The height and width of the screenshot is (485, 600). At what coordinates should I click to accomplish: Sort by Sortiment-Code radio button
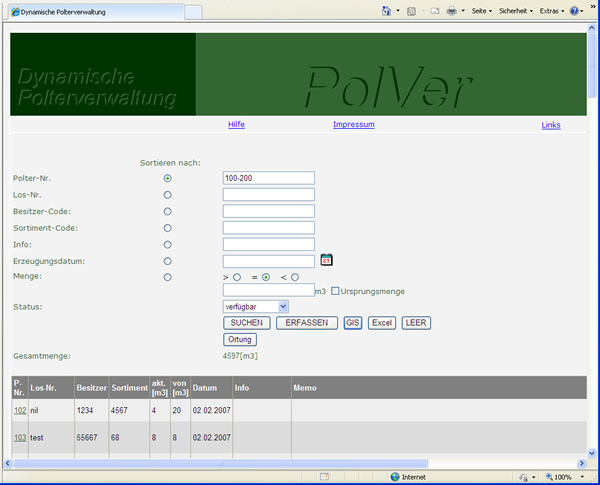(x=168, y=228)
